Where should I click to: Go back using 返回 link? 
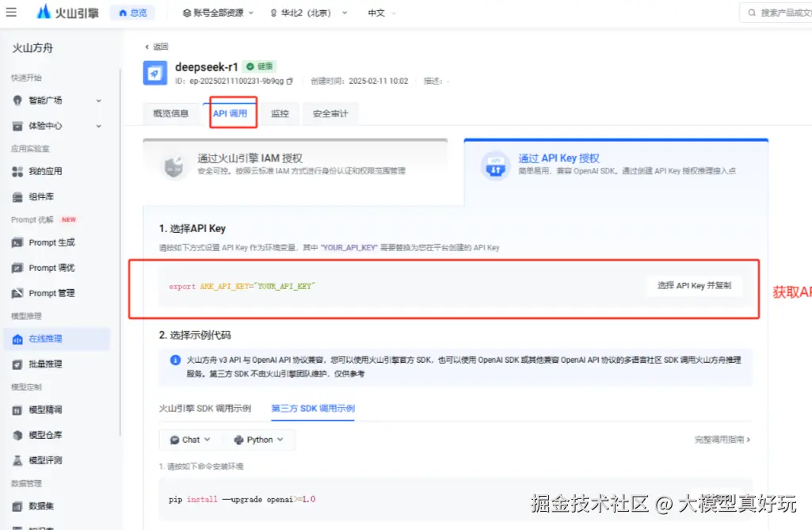156,47
